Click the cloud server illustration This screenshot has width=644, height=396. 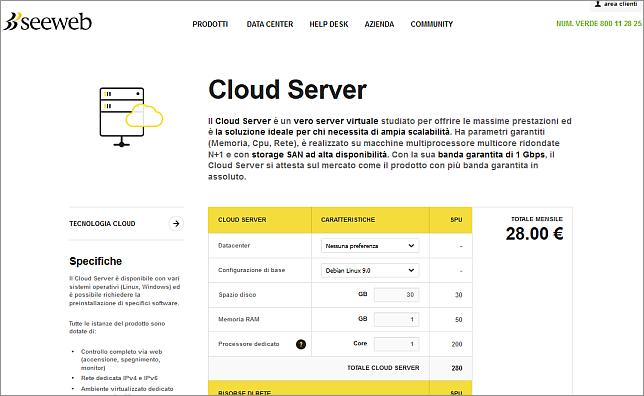pos(131,117)
